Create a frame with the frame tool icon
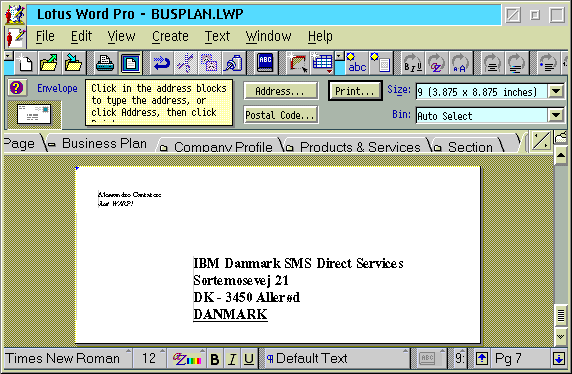 click(x=297, y=63)
